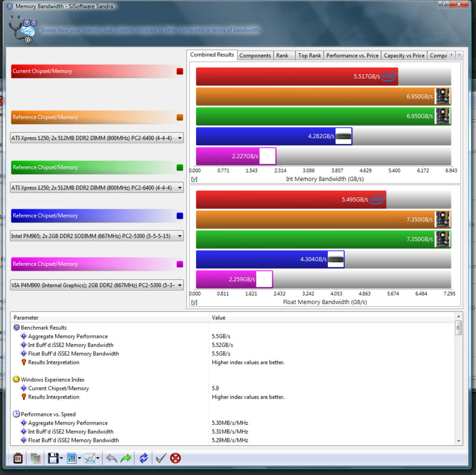Click the blue 4.304GB/s Float bandwidth bar
The height and width of the screenshot is (475, 476).
[270, 259]
